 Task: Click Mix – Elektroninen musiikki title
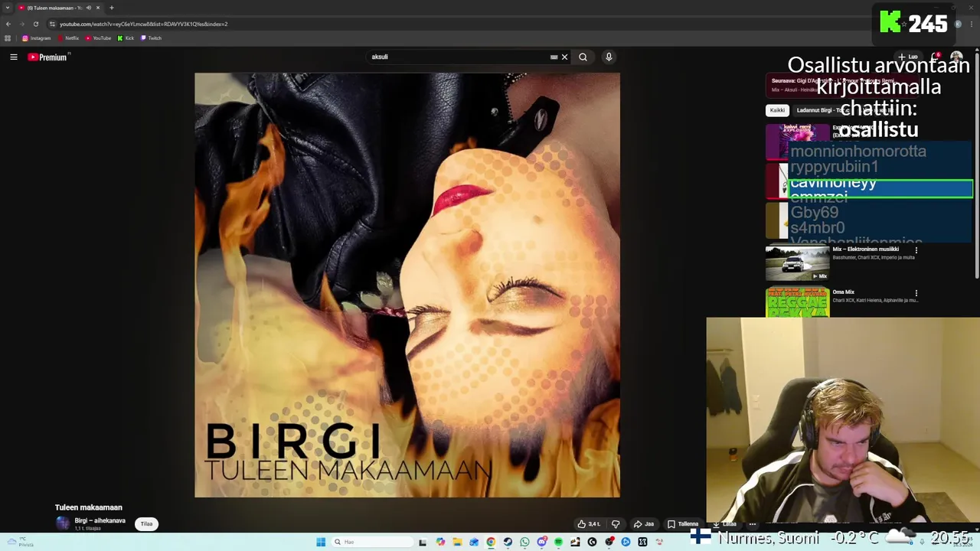[x=866, y=249]
